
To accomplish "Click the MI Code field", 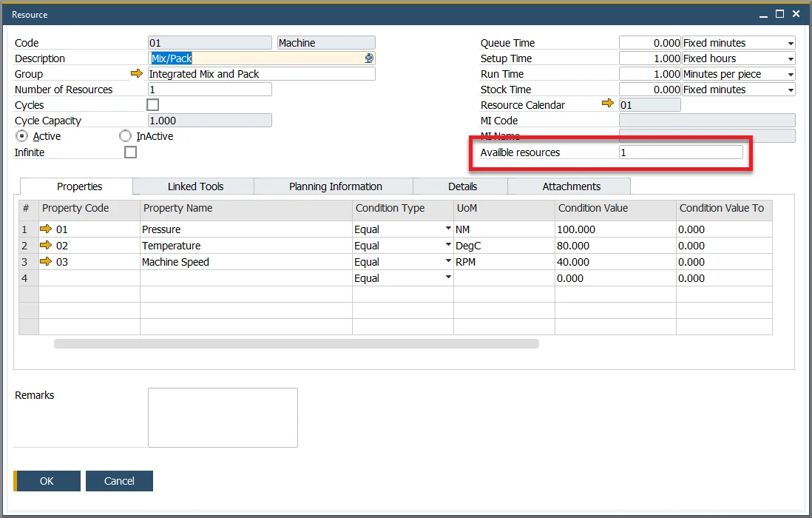I will [708, 120].
